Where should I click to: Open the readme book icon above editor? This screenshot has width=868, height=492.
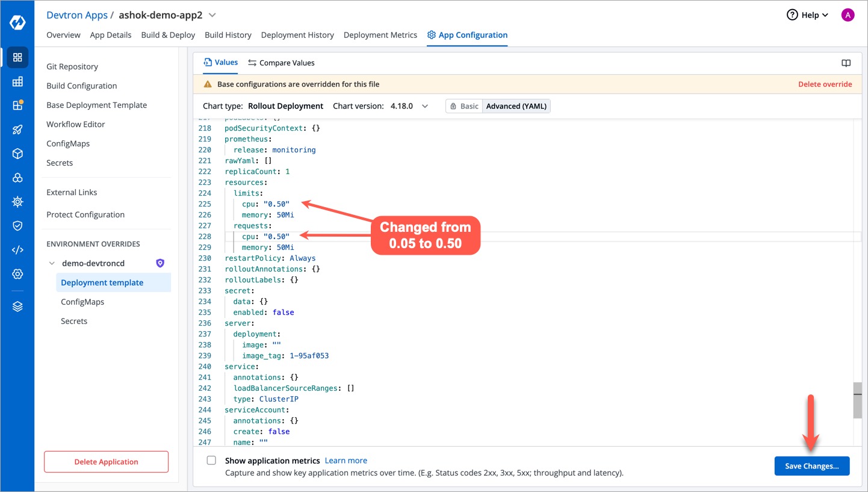(x=846, y=63)
